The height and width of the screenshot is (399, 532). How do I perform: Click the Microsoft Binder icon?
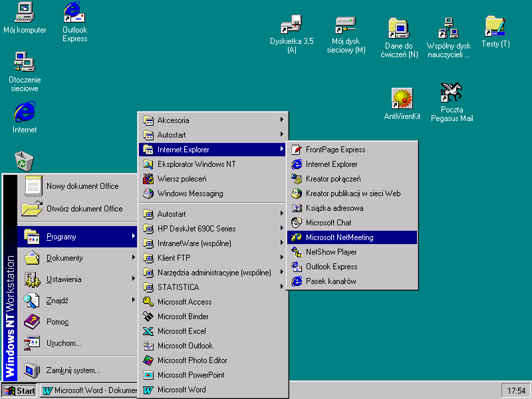coord(148,317)
